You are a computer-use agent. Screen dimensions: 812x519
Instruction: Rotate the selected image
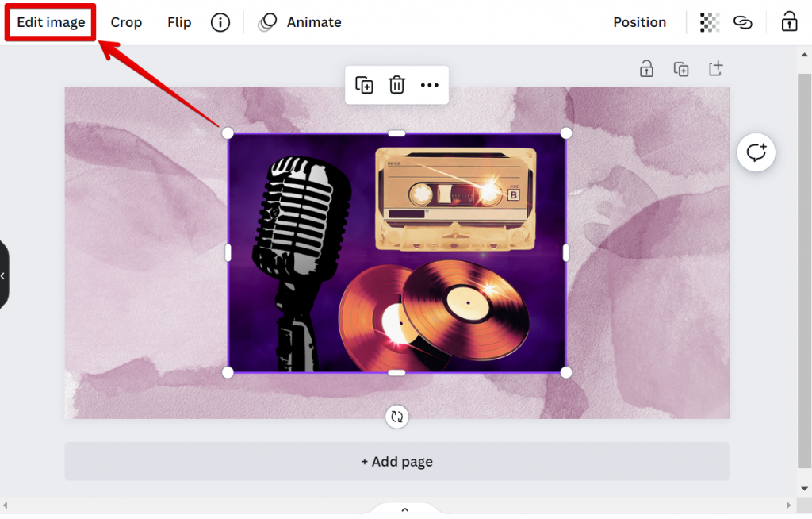(396, 416)
